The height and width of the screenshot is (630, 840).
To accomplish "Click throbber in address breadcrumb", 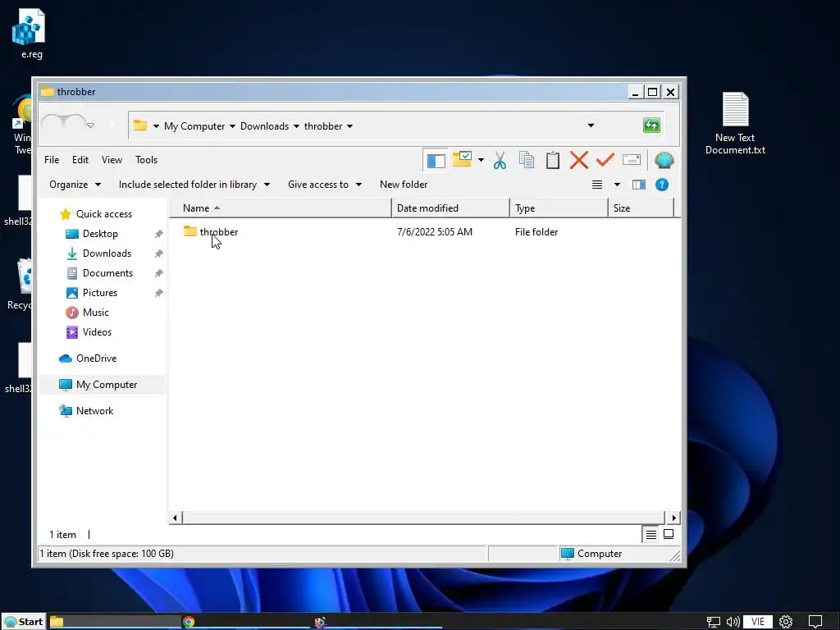I will 323,126.
